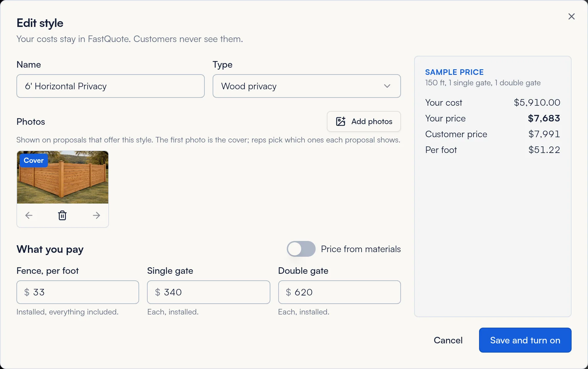Move cover photo left with arrow

tap(29, 215)
